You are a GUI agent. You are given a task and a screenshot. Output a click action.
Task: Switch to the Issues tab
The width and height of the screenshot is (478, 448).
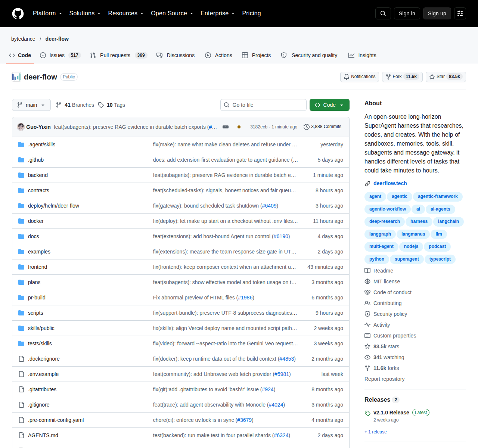tap(60, 55)
